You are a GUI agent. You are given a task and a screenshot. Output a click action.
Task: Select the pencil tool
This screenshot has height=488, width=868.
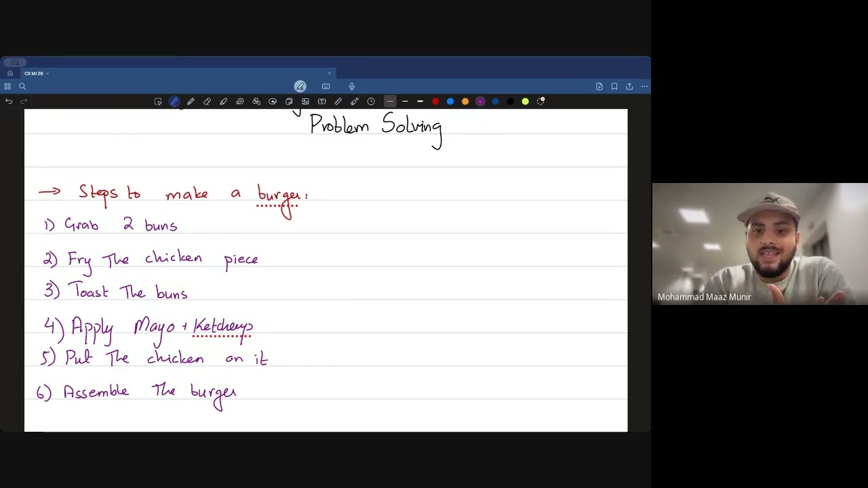pyautogui.click(x=191, y=101)
